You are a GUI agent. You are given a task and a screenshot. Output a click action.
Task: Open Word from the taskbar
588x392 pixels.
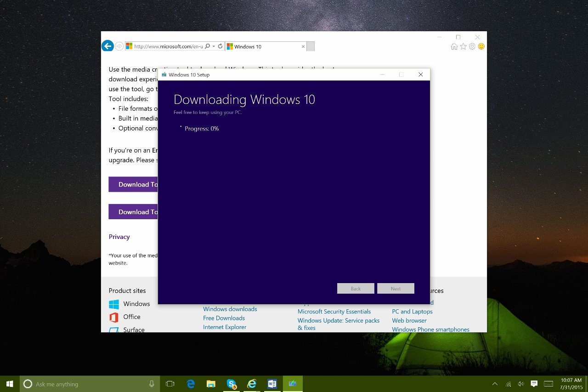272,384
